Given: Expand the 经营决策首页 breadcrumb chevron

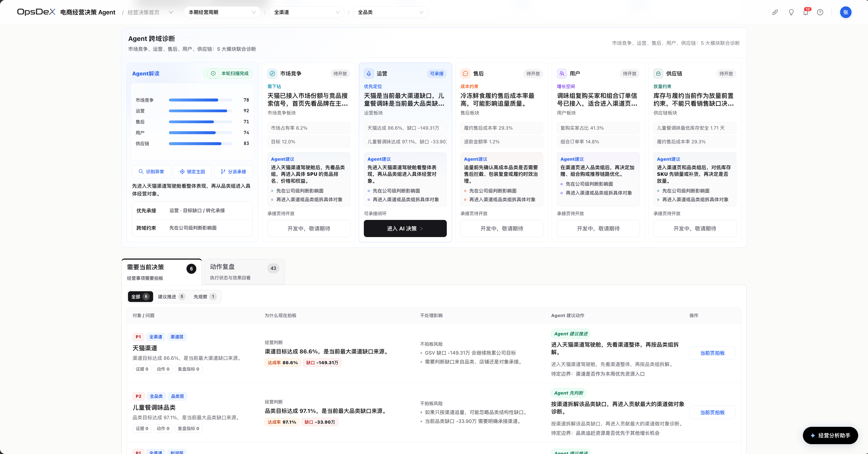Looking at the screenshot, I should point(171,13).
